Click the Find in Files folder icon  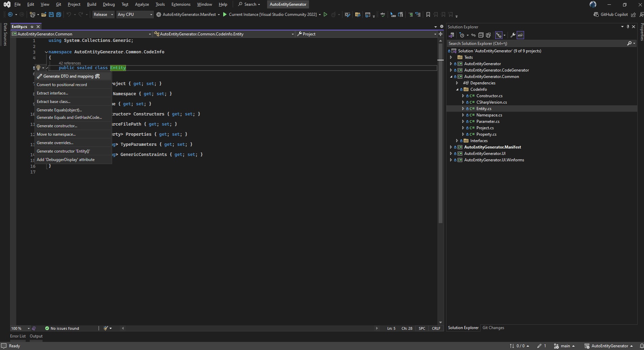click(x=358, y=15)
